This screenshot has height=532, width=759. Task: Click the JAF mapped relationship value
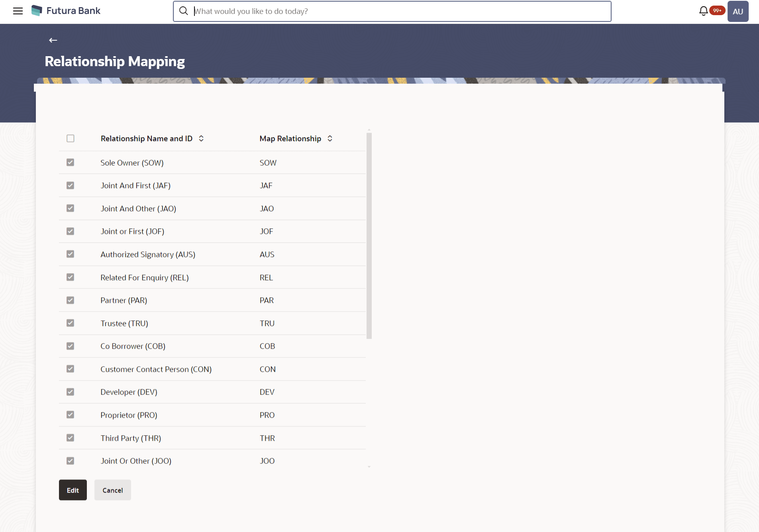266,185
